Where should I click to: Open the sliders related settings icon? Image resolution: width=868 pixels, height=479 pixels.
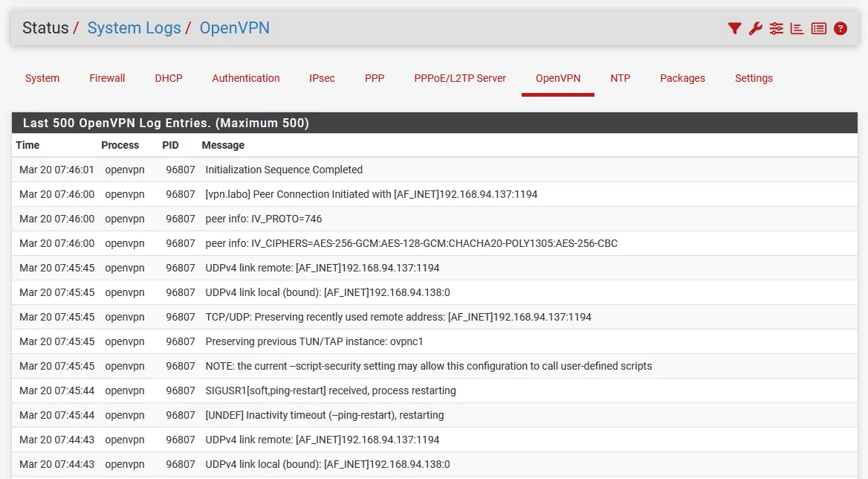[777, 29]
